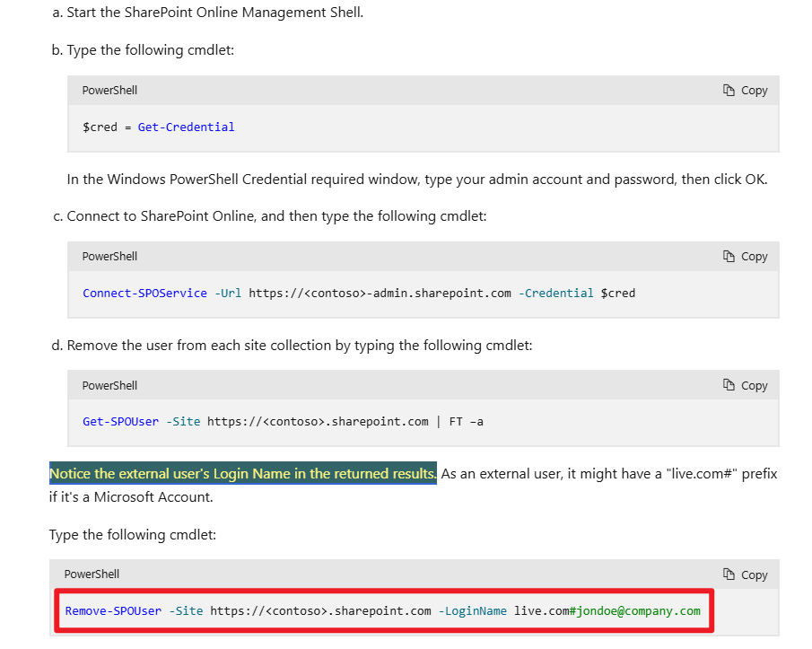Click the PowerShell label above Get-SPOUser
The image size is (812, 649).
coord(109,385)
